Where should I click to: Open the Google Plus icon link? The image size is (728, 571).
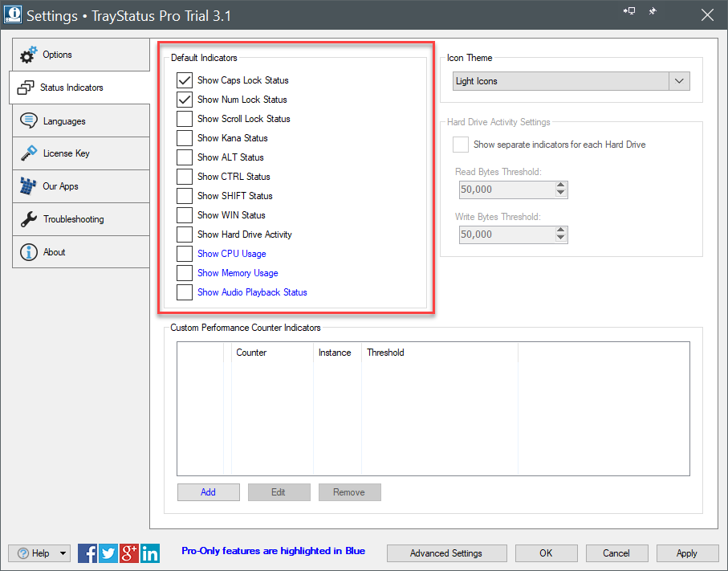click(x=129, y=553)
